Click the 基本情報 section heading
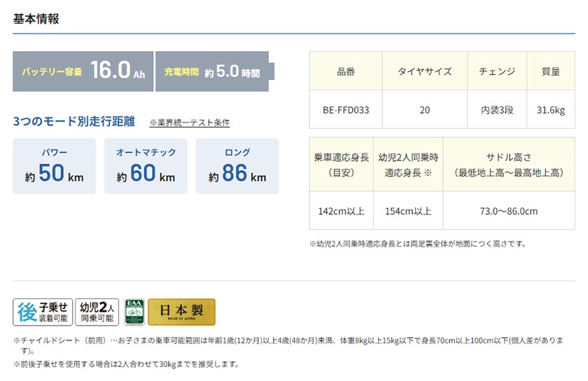 36,19
